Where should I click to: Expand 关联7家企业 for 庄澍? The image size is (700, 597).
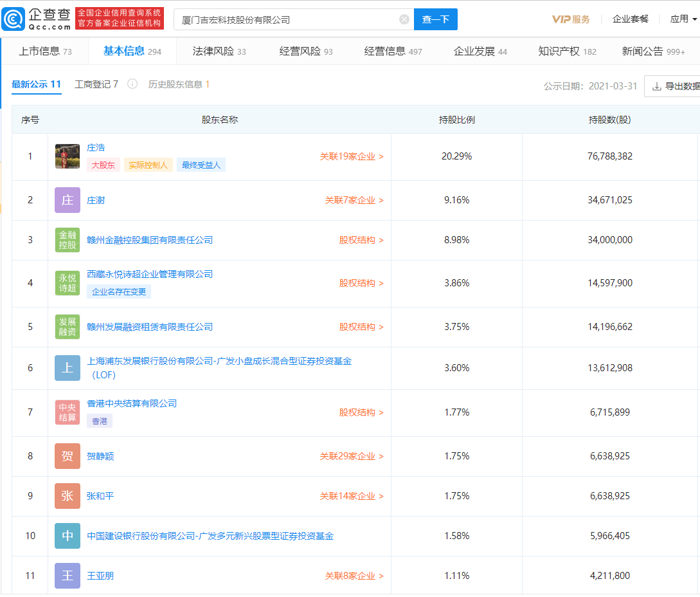(354, 200)
